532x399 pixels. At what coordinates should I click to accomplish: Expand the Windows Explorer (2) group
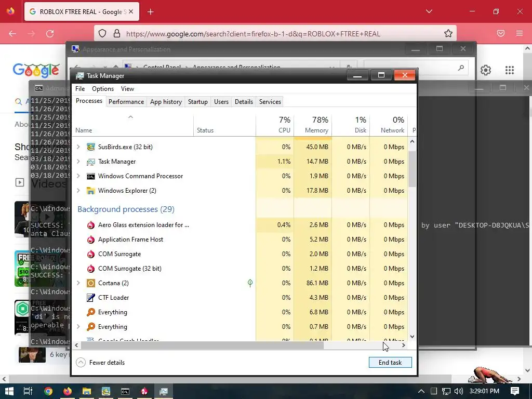tap(78, 191)
